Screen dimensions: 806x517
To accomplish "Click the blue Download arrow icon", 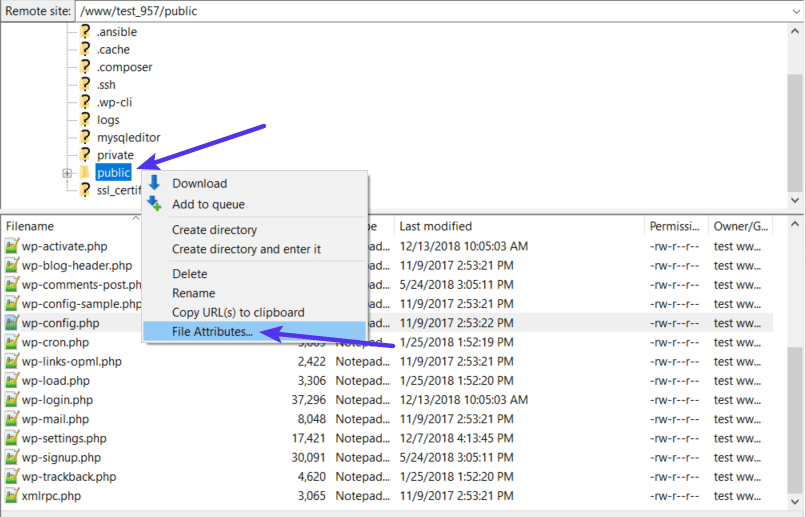I will click(x=154, y=183).
